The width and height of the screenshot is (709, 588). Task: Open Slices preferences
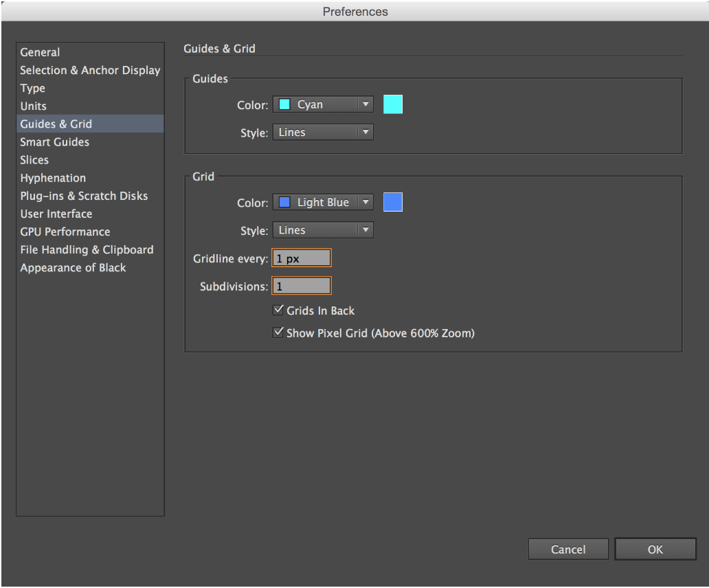90,160
